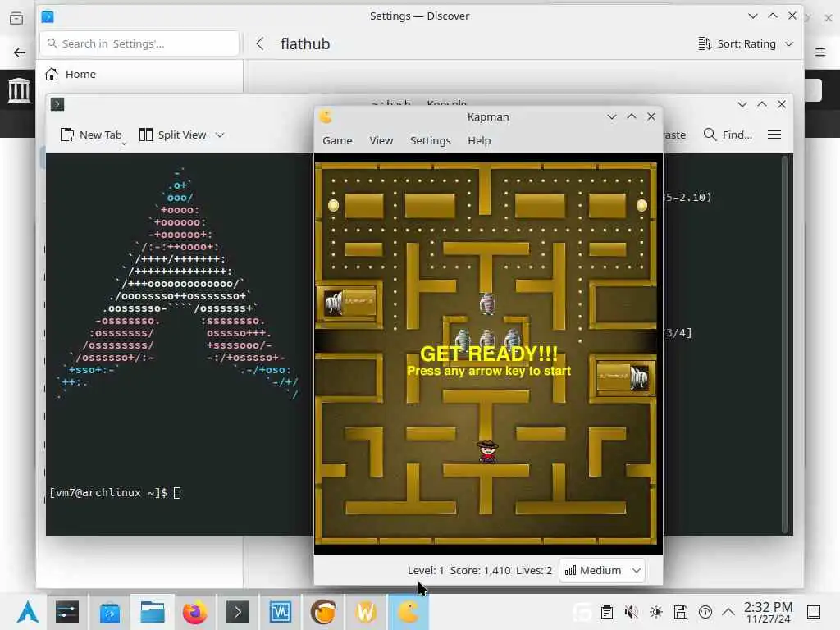
Task: Go back with the Discover chevron
Action: pos(260,44)
